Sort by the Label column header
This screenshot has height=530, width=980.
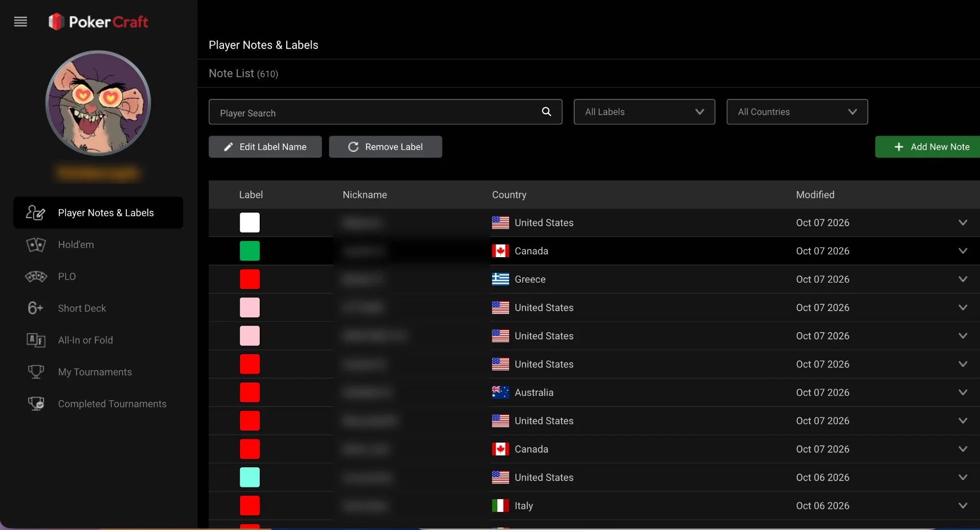pos(251,194)
